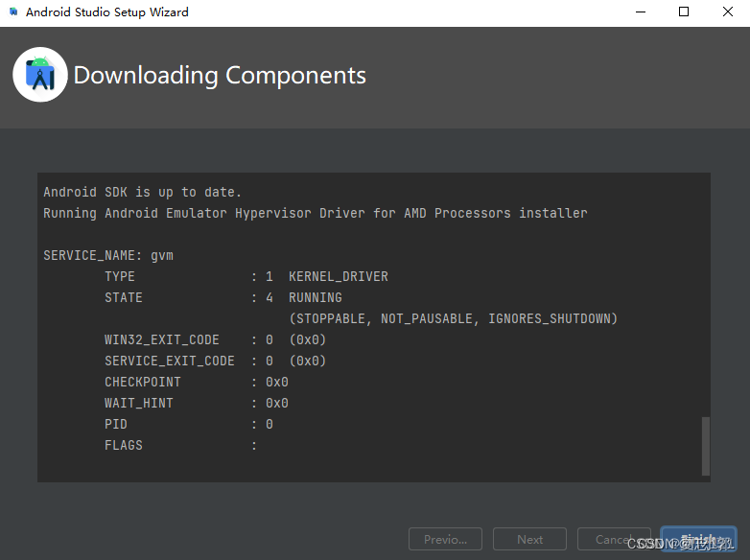
Task: Click the WIN32_EXIT_CODE log line
Action: coord(215,339)
